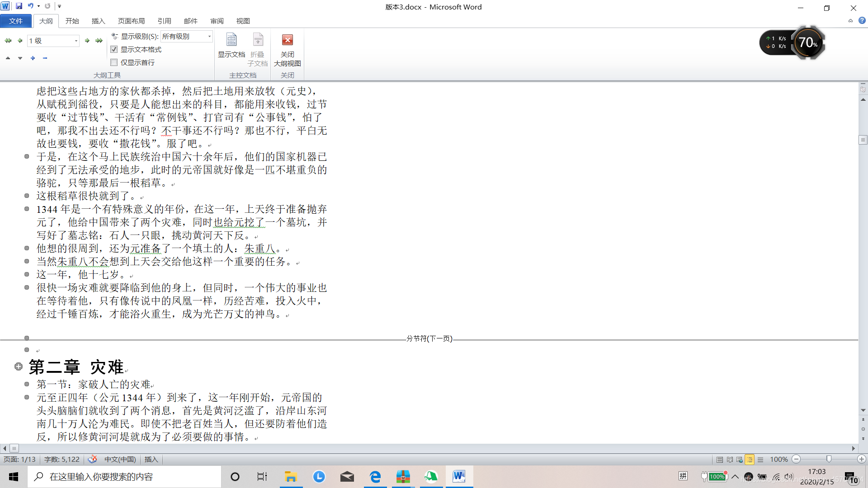Image resolution: width=868 pixels, height=488 pixels.
Task: Uncheck 显示文本格式 checkbox
Action: (114, 49)
